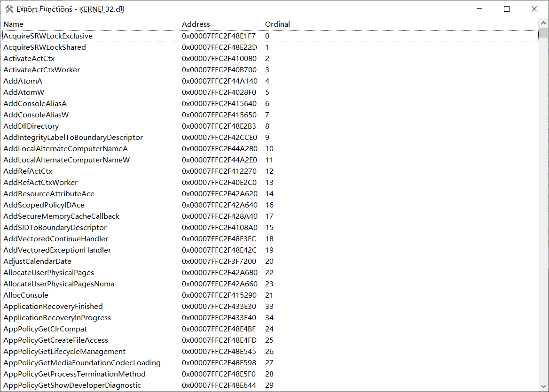Select the AddAtomA function
The height and width of the screenshot is (392, 549).
click(x=270, y=81)
